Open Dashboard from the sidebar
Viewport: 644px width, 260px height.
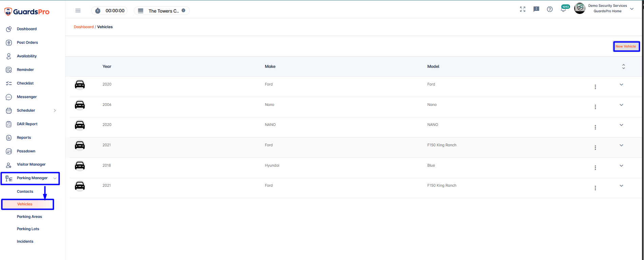(x=27, y=29)
